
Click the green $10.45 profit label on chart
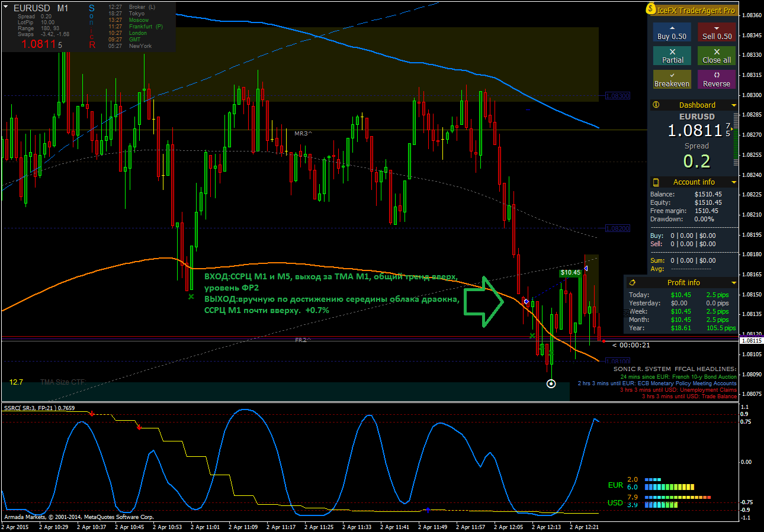570,273
